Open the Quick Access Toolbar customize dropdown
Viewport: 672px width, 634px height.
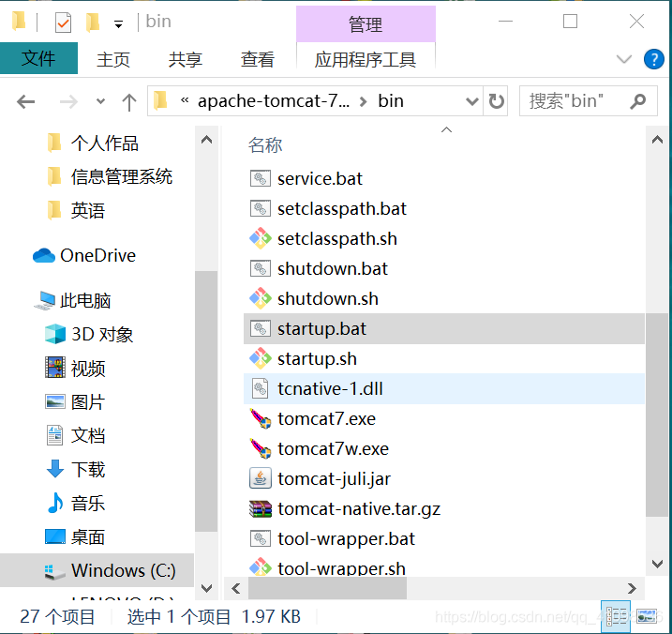(119, 24)
